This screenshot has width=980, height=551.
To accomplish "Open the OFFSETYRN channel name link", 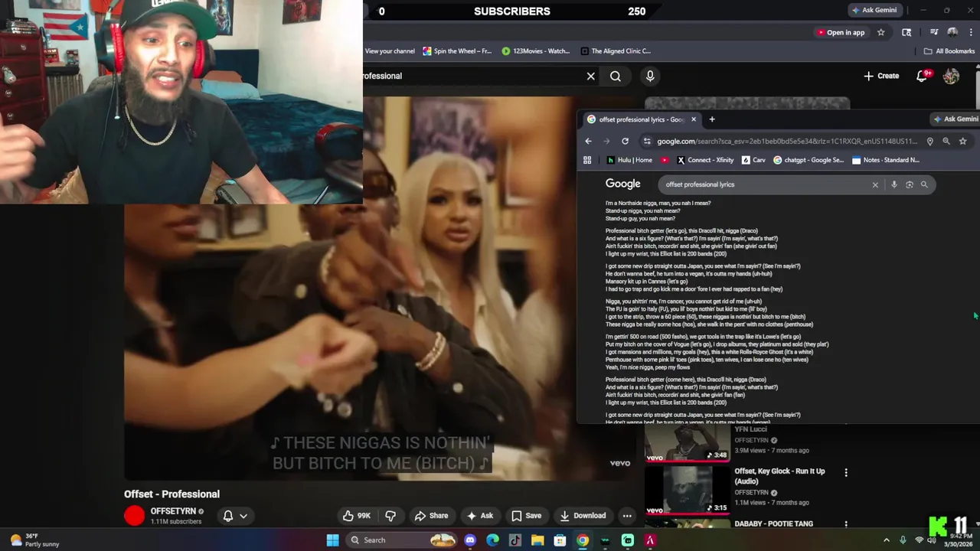I will click(x=173, y=511).
